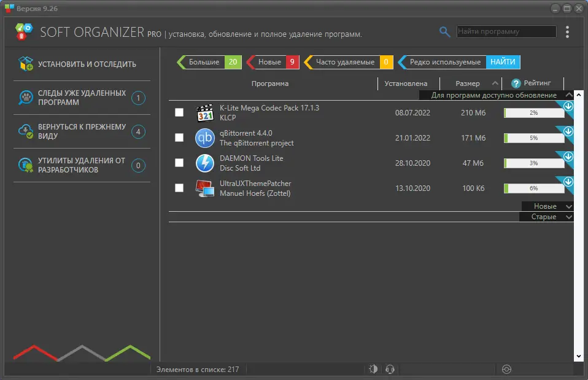Sort by the 'Программа' column header
The height and width of the screenshot is (380, 588).
(x=270, y=83)
